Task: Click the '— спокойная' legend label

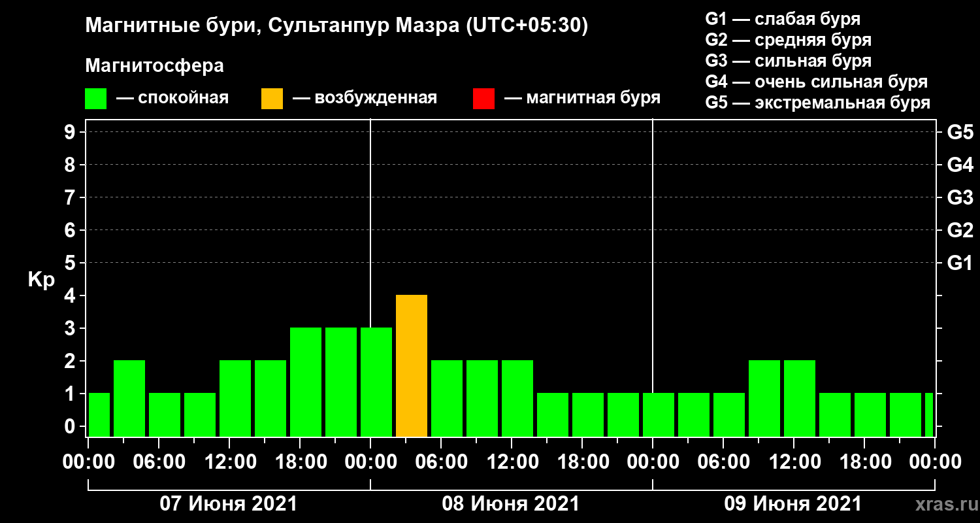Action: click(172, 99)
